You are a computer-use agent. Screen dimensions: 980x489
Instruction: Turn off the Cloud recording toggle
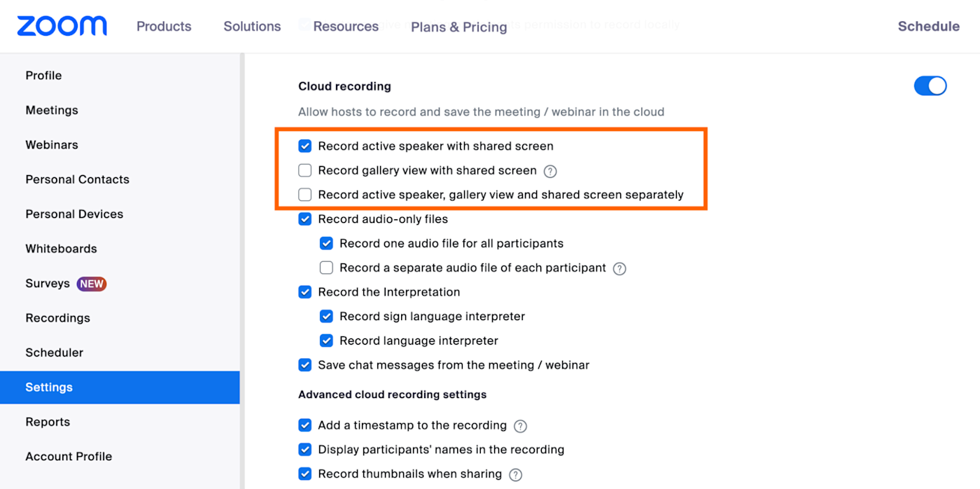tap(930, 86)
